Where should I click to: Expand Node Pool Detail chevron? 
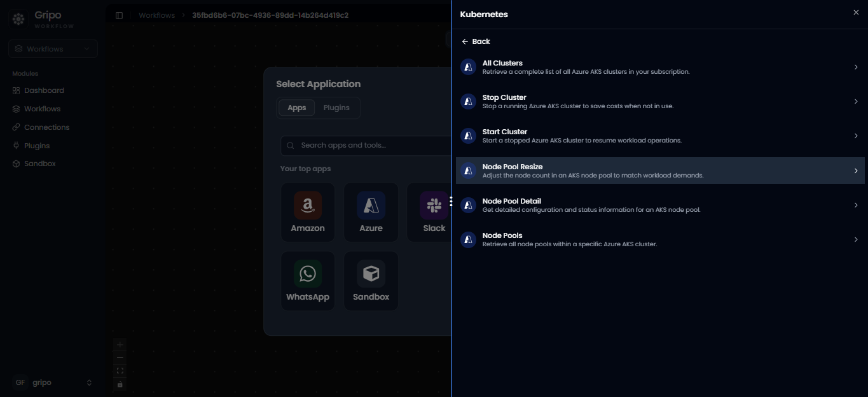(x=856, y=205)
